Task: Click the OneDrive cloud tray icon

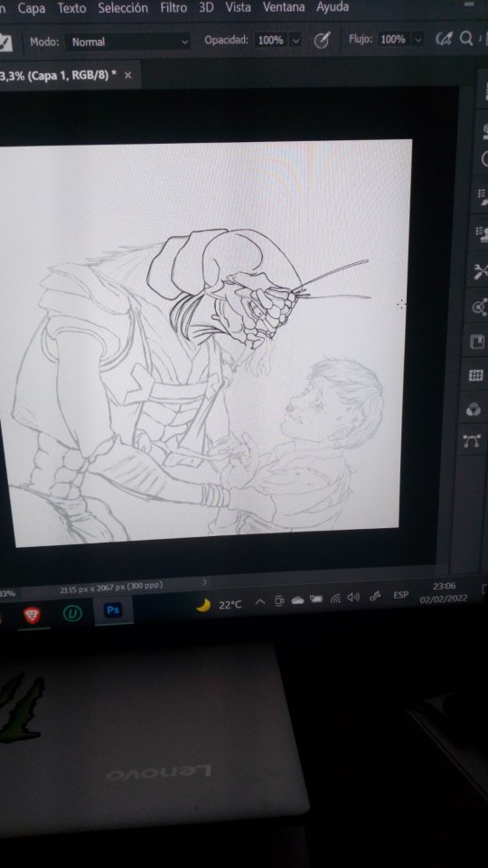Action: [297, 600]
